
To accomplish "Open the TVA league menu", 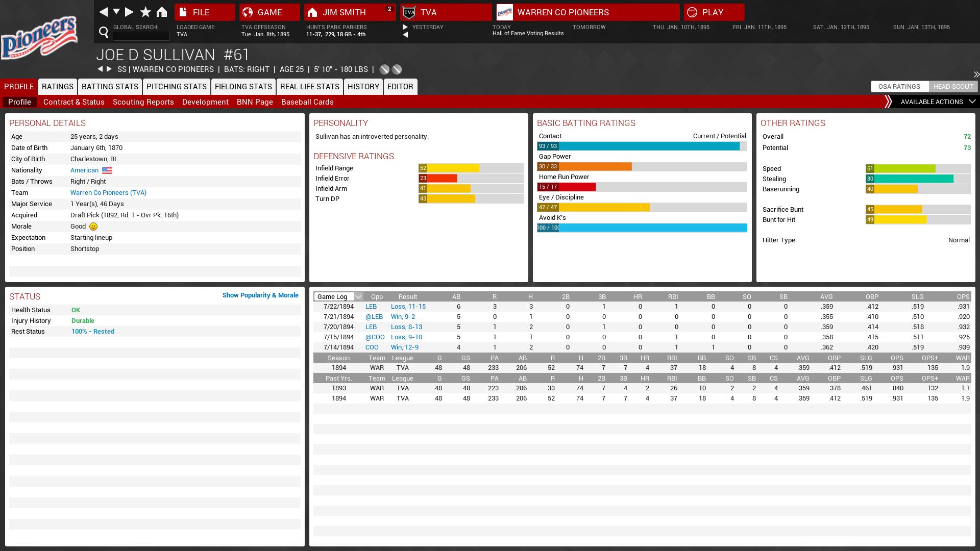I will point(446,12).
